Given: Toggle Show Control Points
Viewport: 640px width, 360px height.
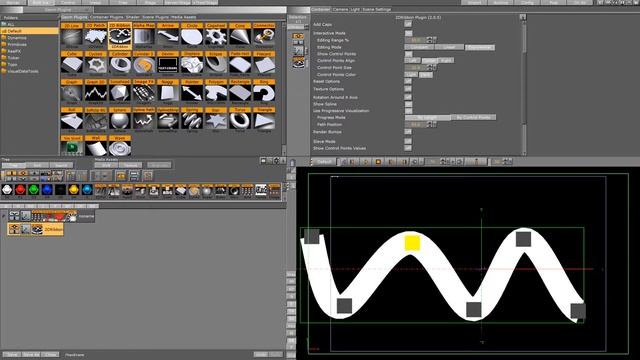Looking at the screenshot, I should click(x=408, y=54).
